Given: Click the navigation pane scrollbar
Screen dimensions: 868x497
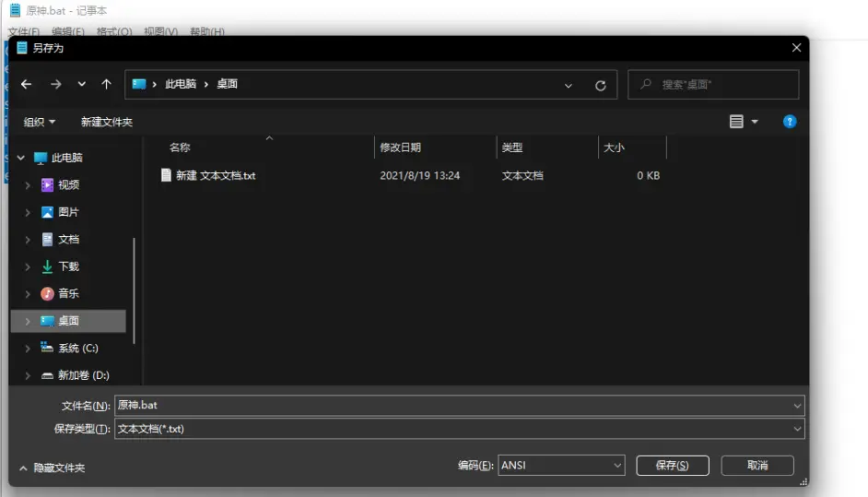Looking at the screenshot, I should [x=134, y=290].
